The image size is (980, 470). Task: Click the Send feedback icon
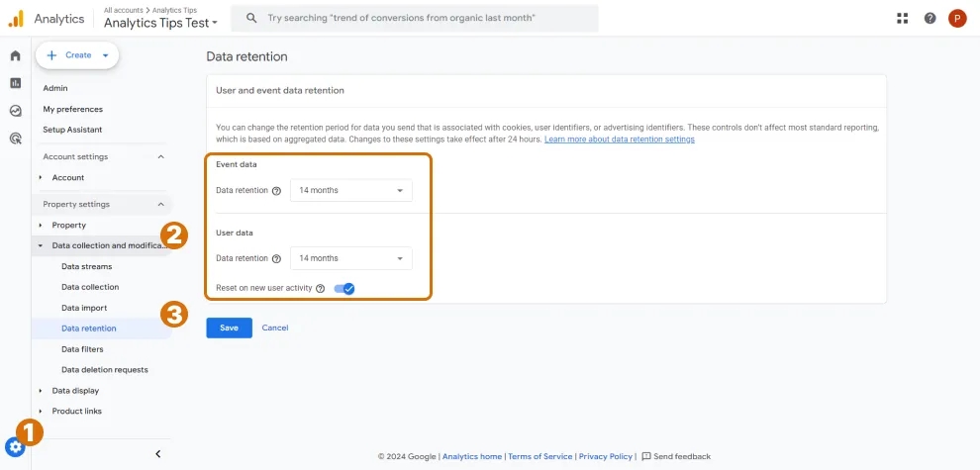(x=646, y=456)
